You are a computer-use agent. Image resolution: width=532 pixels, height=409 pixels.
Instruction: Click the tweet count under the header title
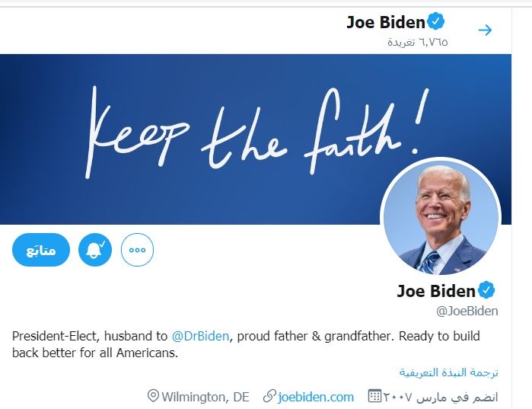click(x=418, y=41)
